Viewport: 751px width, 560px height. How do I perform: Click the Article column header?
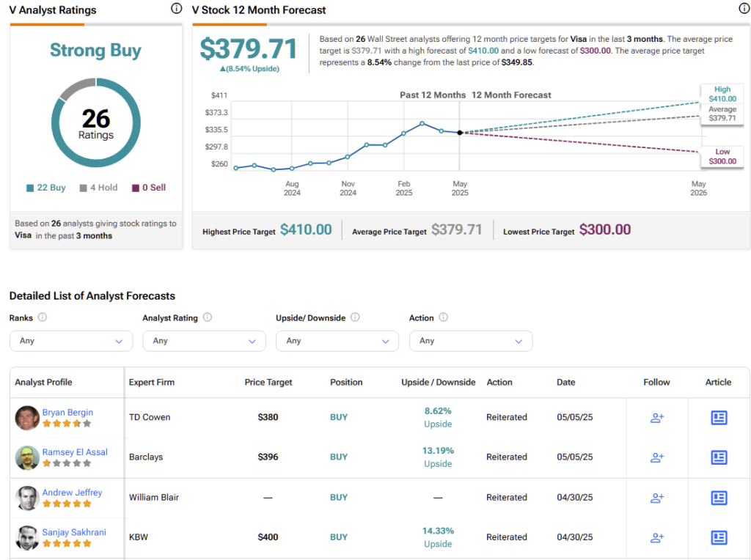718,382
